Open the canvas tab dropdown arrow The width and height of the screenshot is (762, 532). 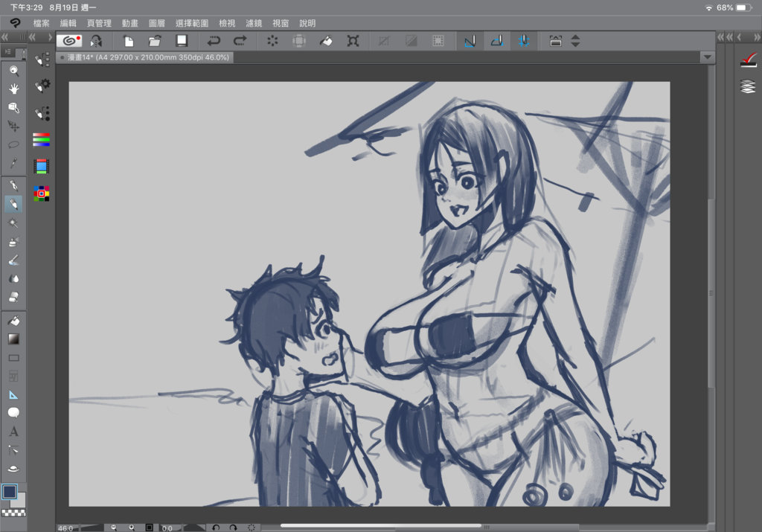[x=708, y=57]
